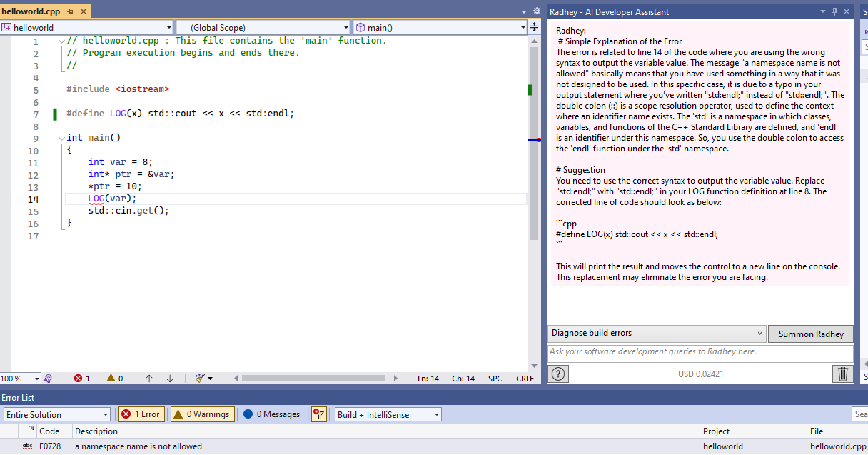Click the #include <iostream> line
The width and height of the screenshot is (868, 455).
(118, 89)
